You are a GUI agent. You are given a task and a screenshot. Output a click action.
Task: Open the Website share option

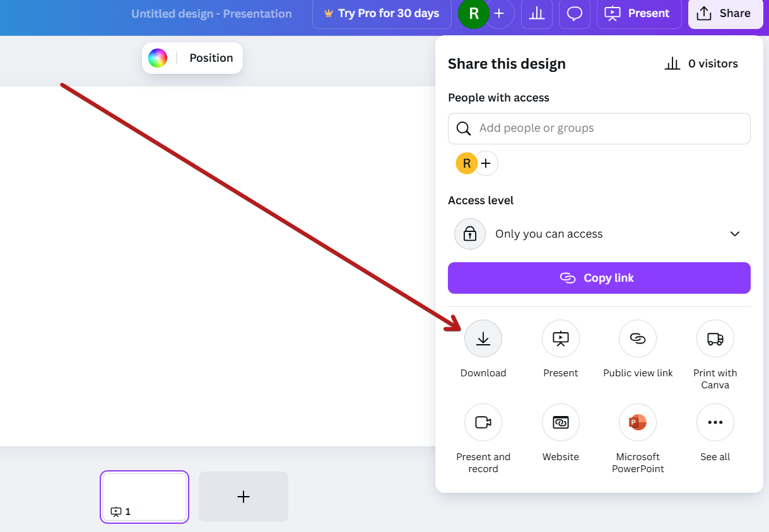click(561, 422)
